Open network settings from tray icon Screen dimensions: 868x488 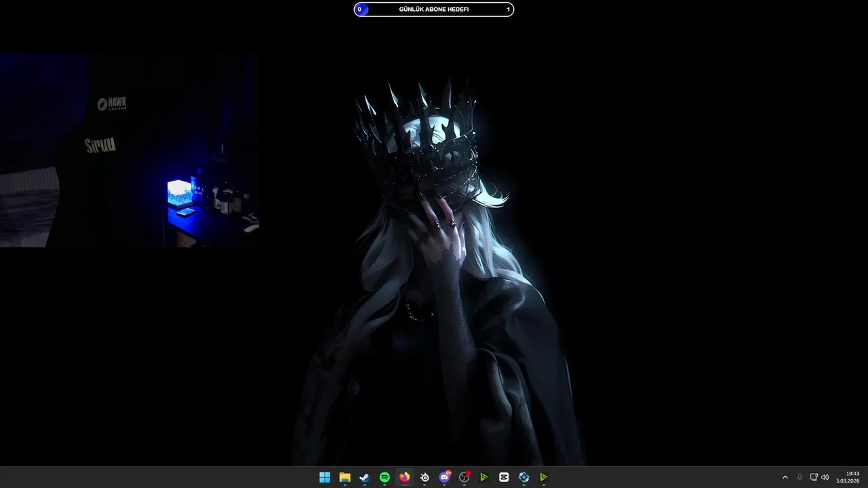point(814,477)
